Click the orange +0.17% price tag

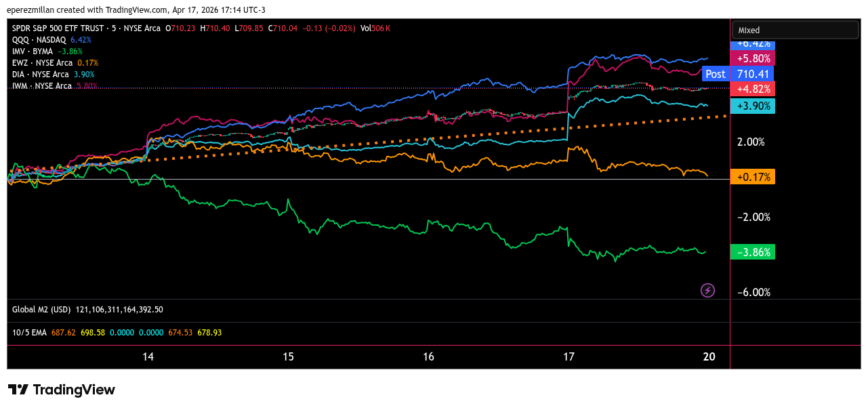tap(752, 177)
